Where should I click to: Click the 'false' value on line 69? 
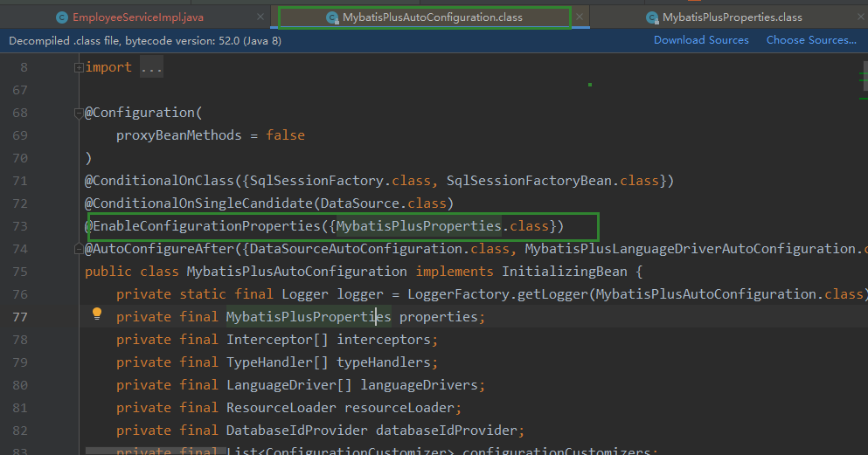click(285, 135)
